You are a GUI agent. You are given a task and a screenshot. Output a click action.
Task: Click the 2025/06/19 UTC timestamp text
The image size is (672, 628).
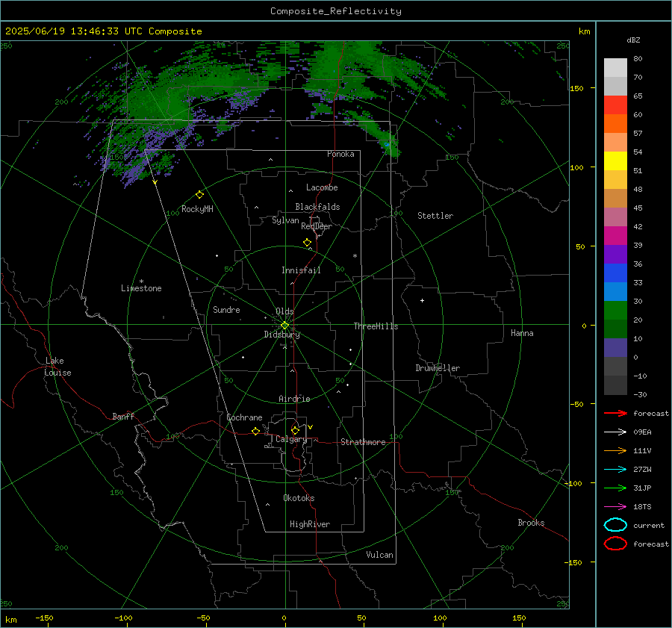(104, 31)
